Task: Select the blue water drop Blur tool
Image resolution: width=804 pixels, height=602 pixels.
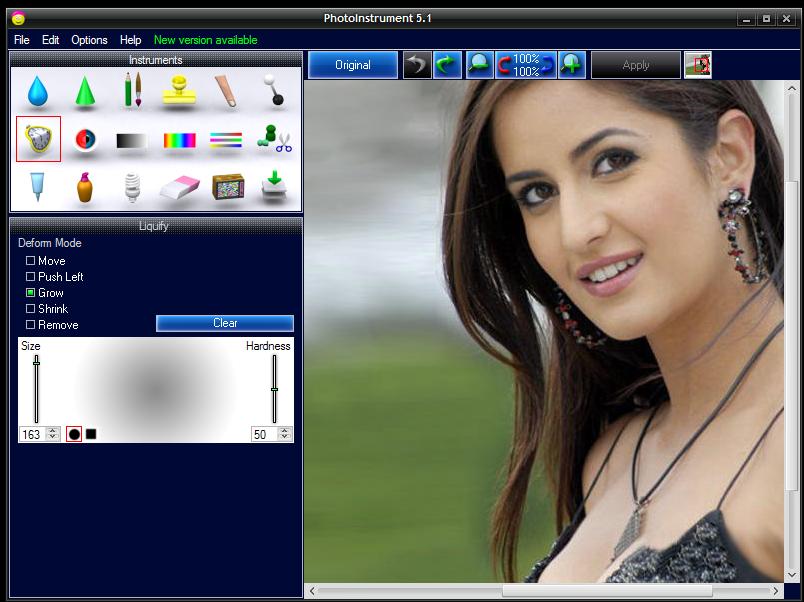Action: [x=37, y=91]
